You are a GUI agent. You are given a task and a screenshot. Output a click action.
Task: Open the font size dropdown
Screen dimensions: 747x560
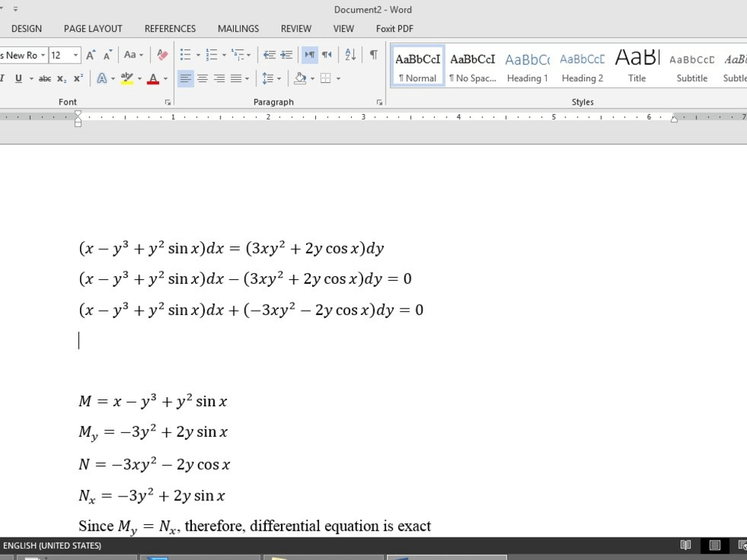[75, 55]
